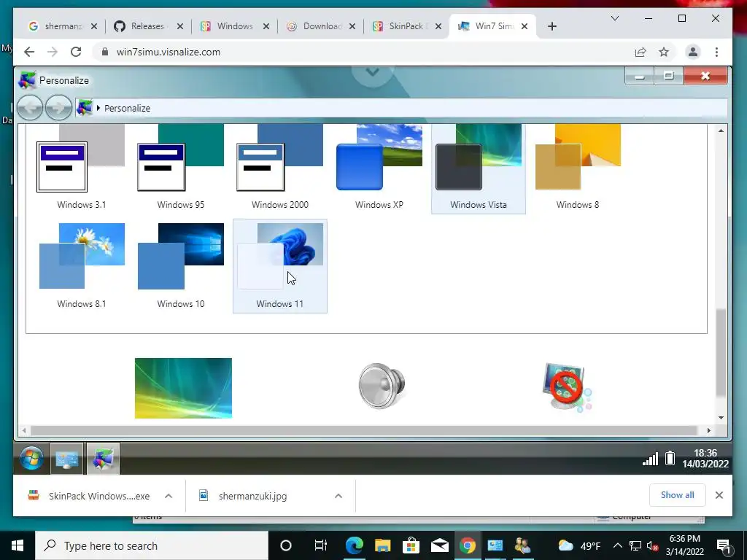Show hidden system tray icons
Screen dimensions: 747x560
[617, 545]
